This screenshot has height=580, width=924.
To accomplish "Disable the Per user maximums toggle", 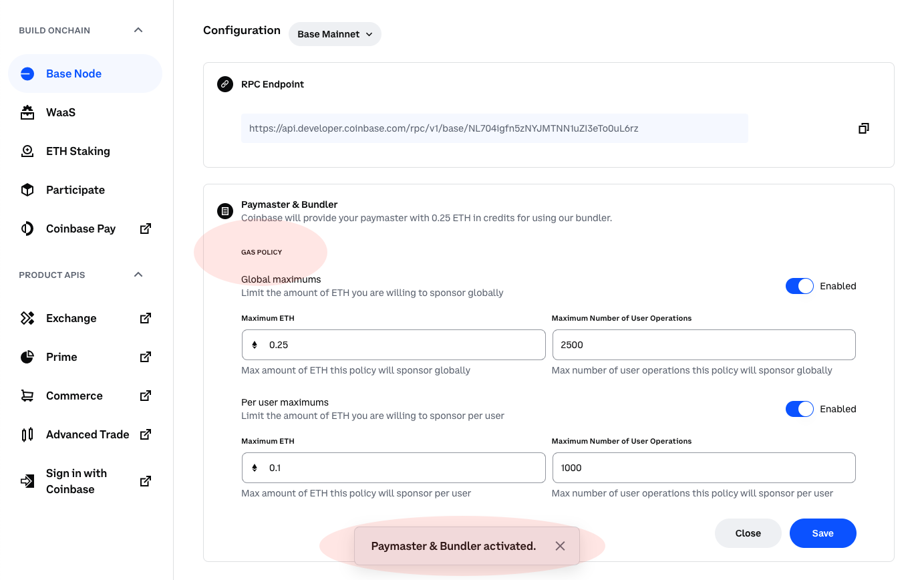I will 799,409.
